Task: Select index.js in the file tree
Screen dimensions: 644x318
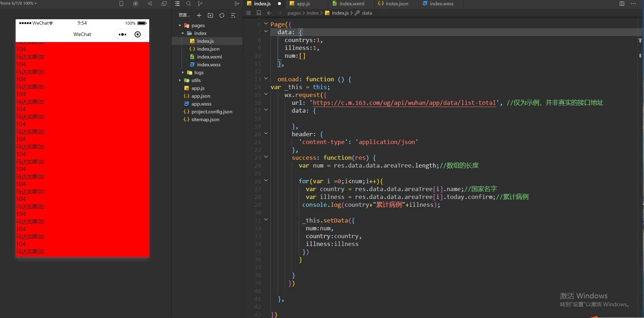Action: tap(205, 41)
